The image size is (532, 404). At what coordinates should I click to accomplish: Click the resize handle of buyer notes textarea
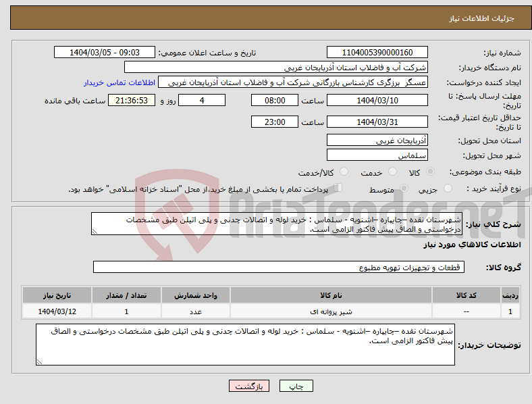click(x=39, y=362)
